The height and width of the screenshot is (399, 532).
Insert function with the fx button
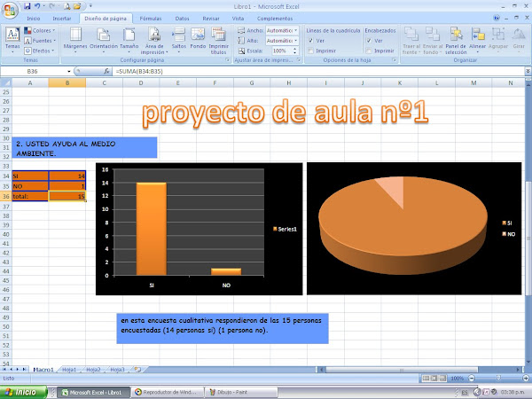106,71
